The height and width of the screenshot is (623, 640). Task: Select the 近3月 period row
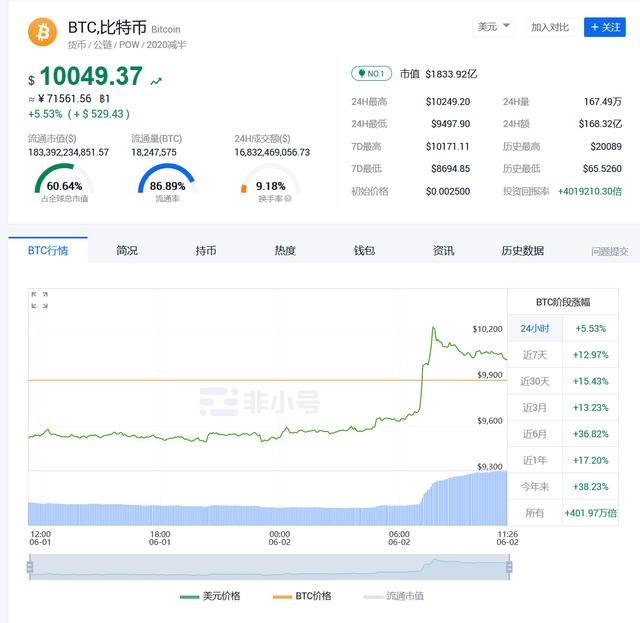coord(563,407)
